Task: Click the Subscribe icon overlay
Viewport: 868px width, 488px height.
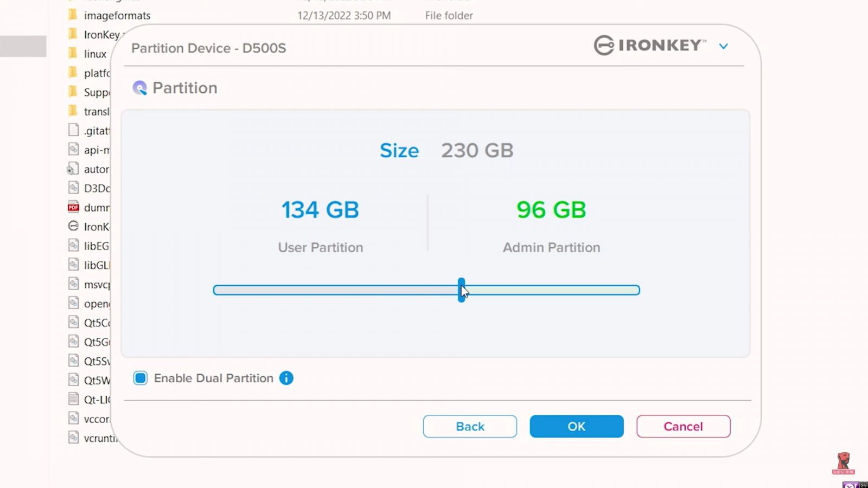Action: tap(843, 464)
